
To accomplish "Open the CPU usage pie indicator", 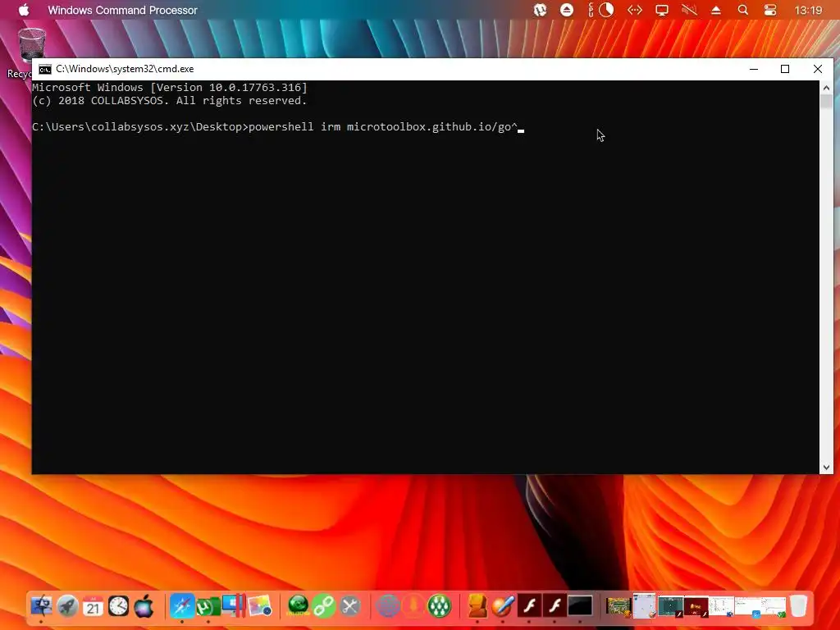I will pyautogui.click(x=606, y=10).
